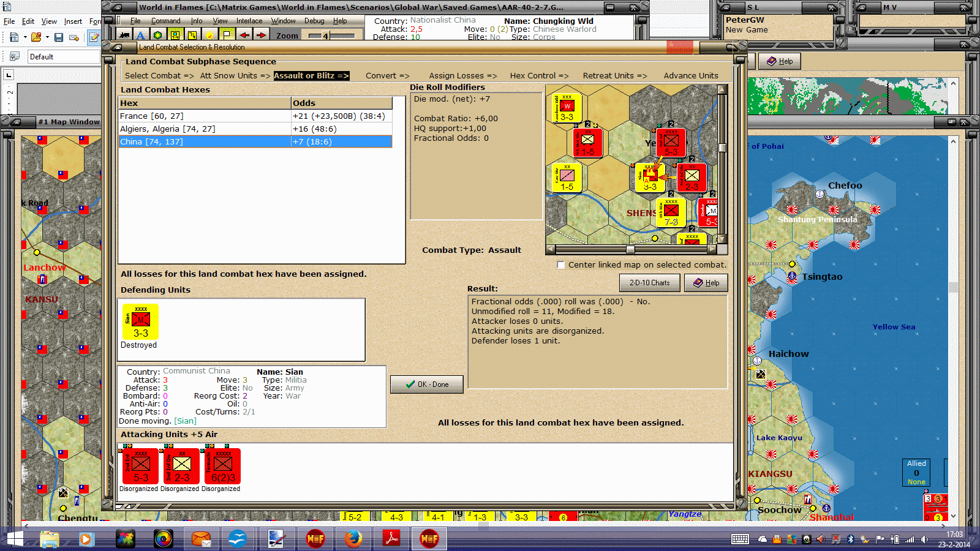Open the Interface menu
Viewport: 980px width, 551px height.
[249, 21]
